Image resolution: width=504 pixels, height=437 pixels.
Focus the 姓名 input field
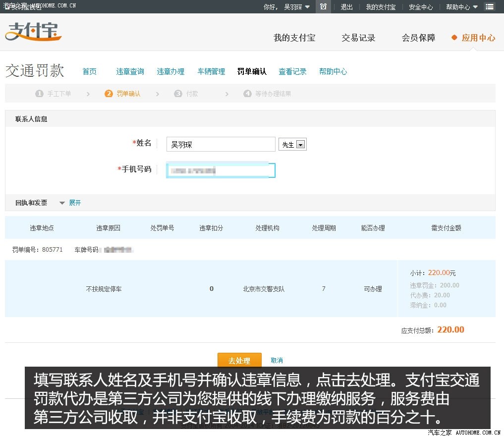pos(221,144)
